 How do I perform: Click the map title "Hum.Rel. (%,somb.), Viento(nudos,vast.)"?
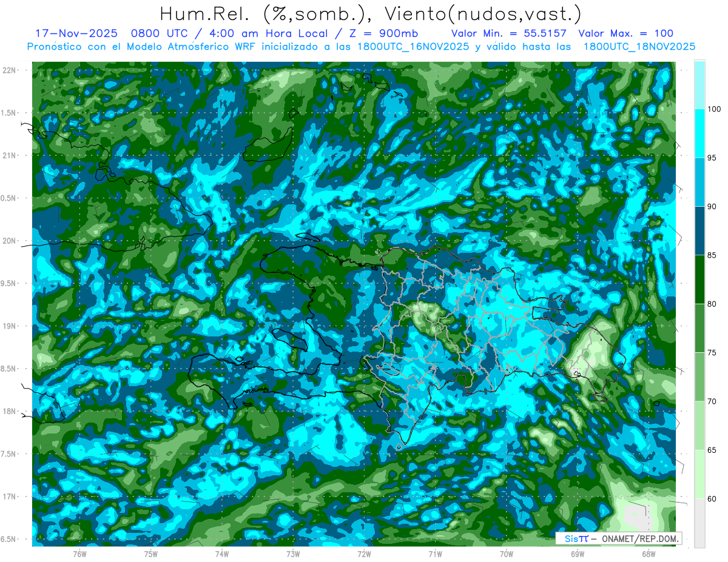pos(371,14)
